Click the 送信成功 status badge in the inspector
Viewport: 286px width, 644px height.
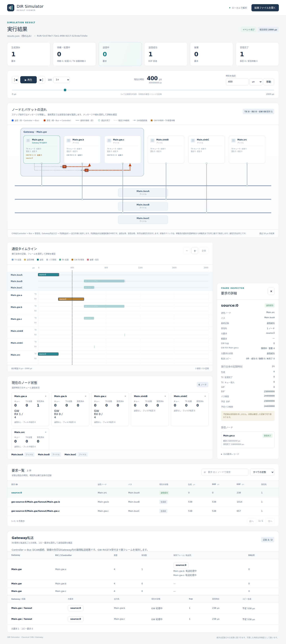pyautogui.click(x=270, y=305)
